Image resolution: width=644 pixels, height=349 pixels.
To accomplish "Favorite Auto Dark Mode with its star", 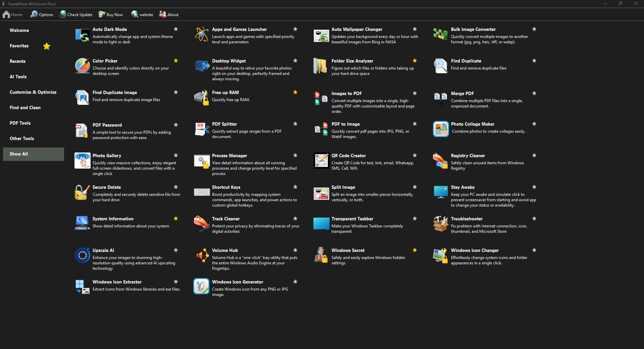I will [x=176, y=29].
